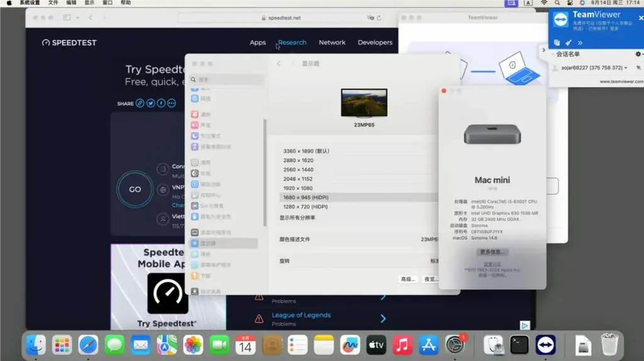
Task: Launch Terminal from the Dock
Action: tap(519, 345)
